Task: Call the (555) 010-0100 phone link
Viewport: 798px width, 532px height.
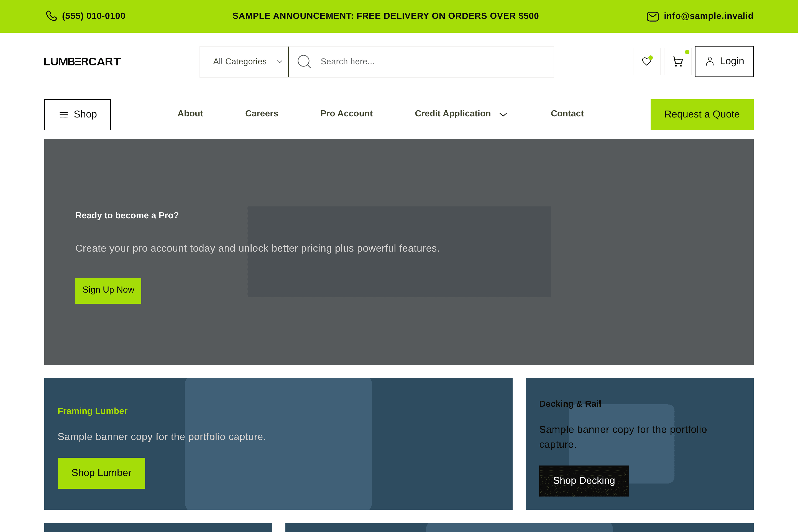Action: point(94,16)
